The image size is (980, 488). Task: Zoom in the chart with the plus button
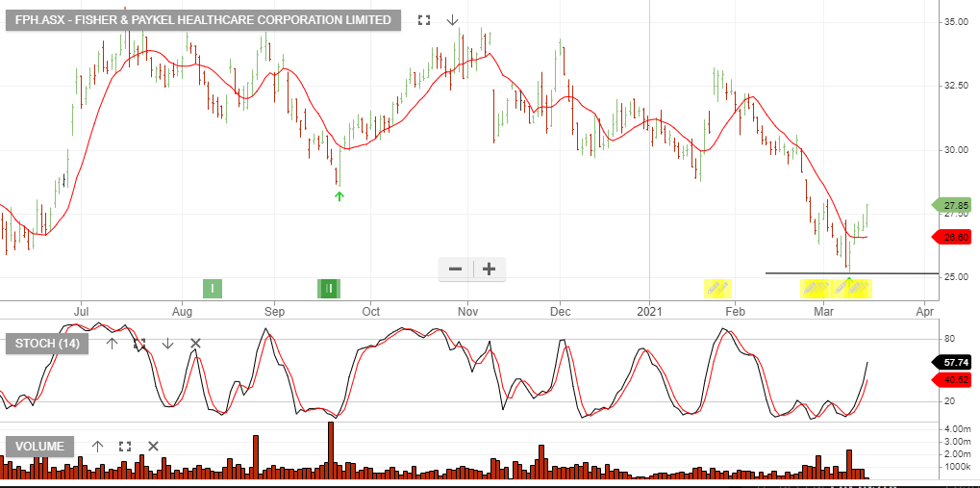[x=489, y=270]
